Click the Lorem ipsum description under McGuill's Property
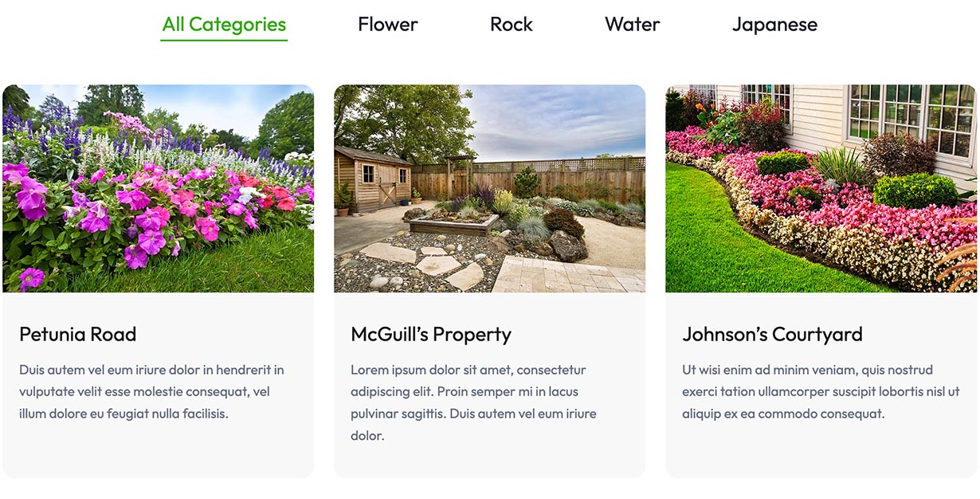 (474, 403)
